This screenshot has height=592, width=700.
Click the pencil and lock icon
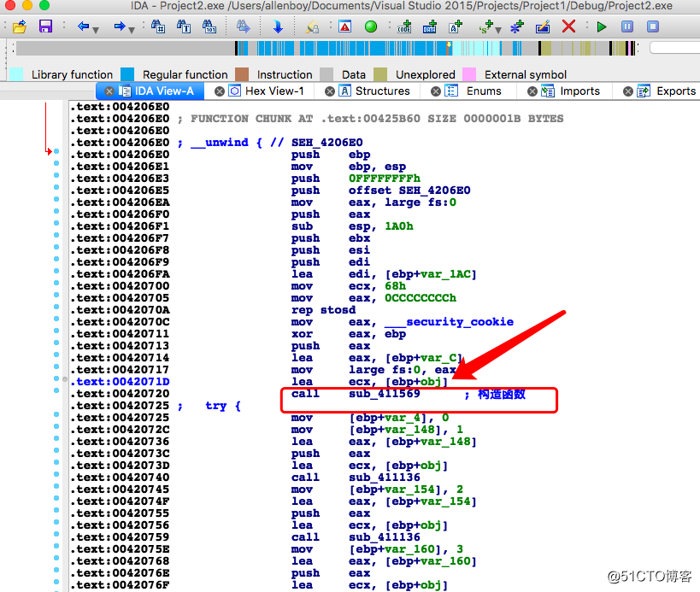pyautogui.click(x=312, y=27)
